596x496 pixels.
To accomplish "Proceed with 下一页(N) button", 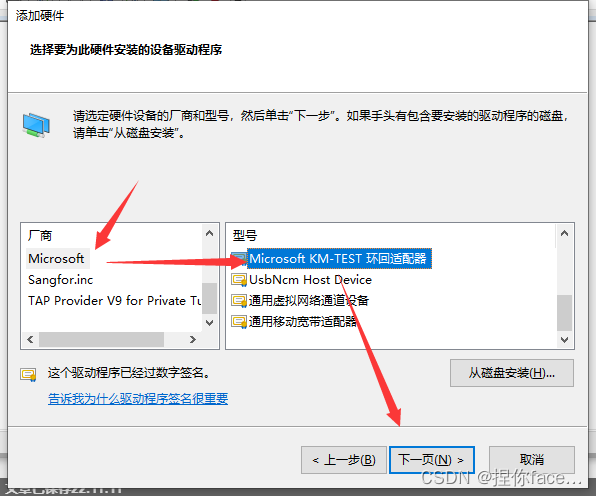I will point(432,460).
